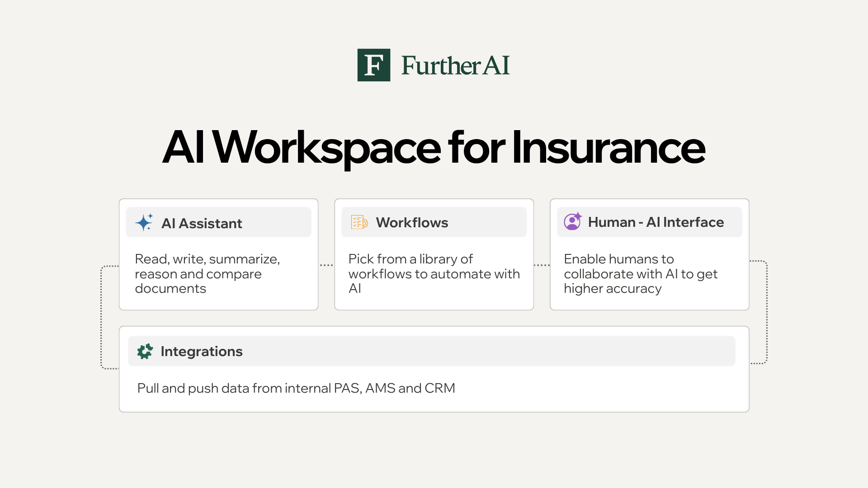Click the AI Workspace for Insurance headline
The width and height of the screenshot is (868, 488).
pyautogui.click(x=434, y=147)
